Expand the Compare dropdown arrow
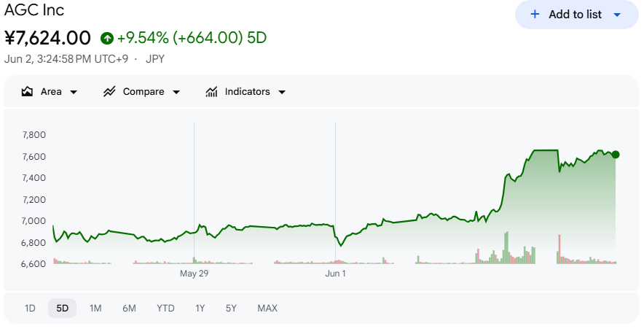 (x=176, y=92)
